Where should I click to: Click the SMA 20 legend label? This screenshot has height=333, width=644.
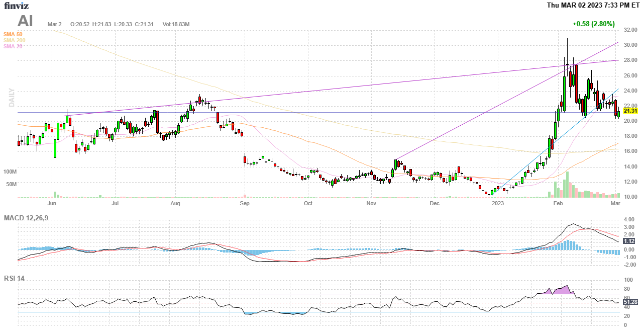13,46
